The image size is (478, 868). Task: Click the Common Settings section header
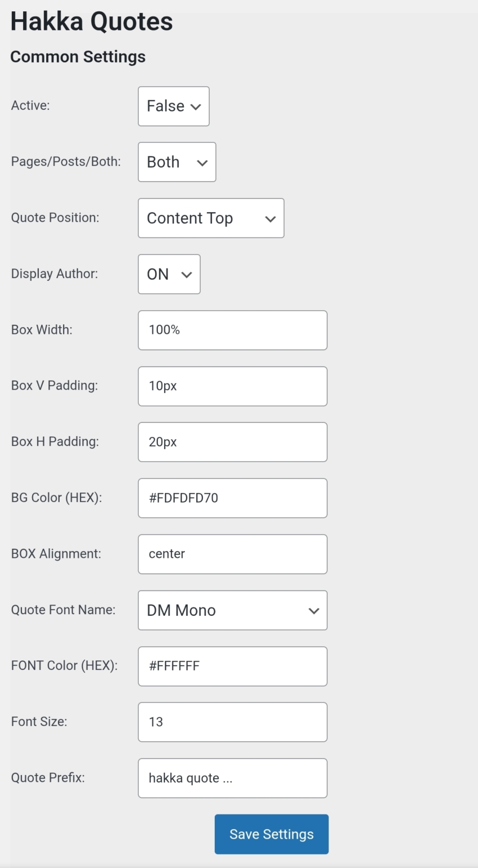click(77, 57)
